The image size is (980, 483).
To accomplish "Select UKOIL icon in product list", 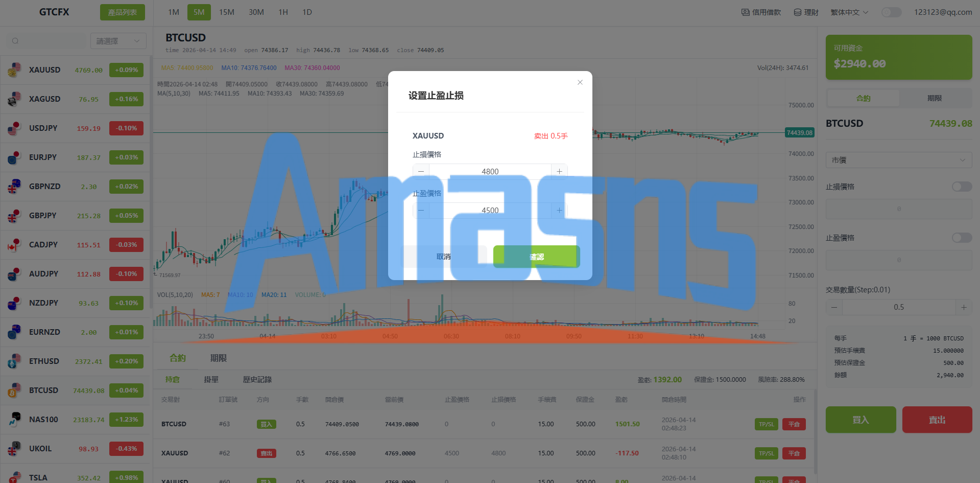I will click(x=14, y=449).
